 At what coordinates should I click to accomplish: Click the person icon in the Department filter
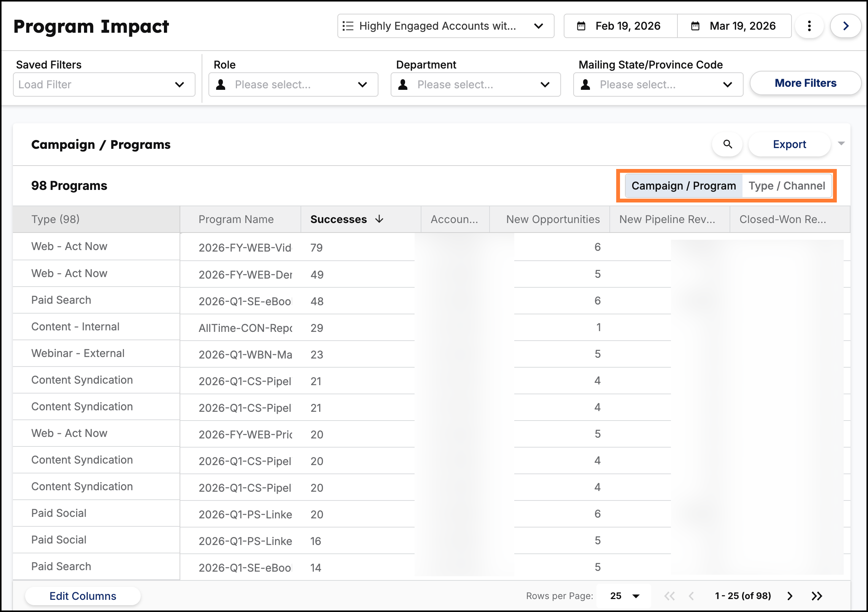click(x=403, y=84)
